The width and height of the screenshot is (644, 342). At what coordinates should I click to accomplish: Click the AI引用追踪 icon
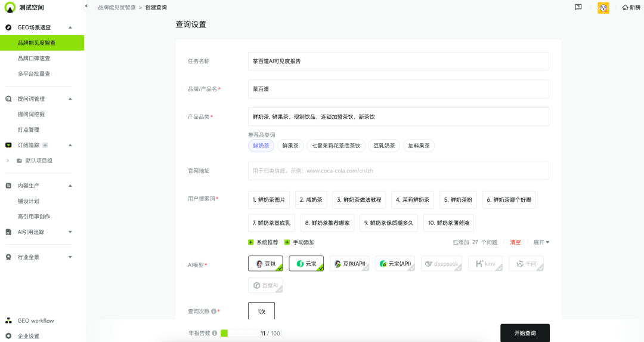[x=8, y=232]
